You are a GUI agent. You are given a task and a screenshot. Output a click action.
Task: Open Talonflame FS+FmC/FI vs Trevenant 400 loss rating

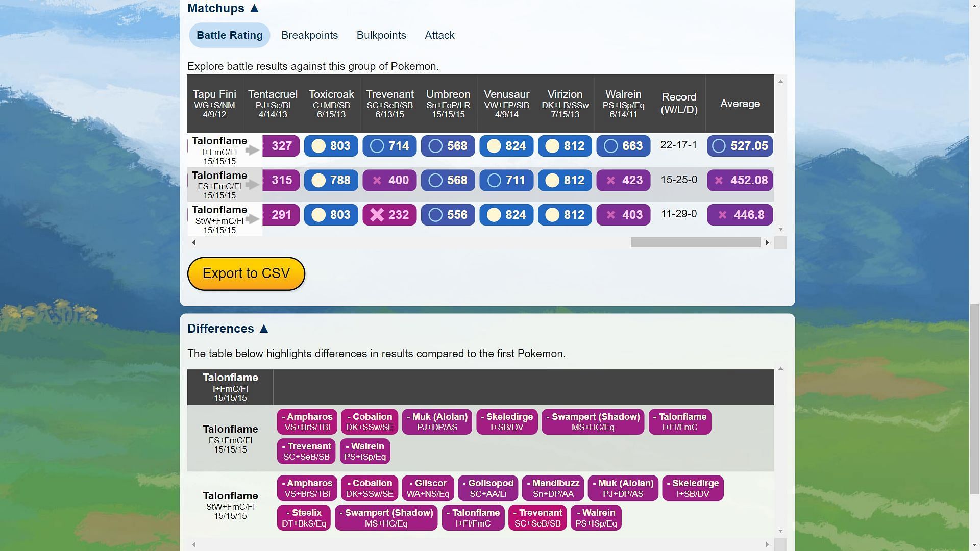[x=389, y=180]
